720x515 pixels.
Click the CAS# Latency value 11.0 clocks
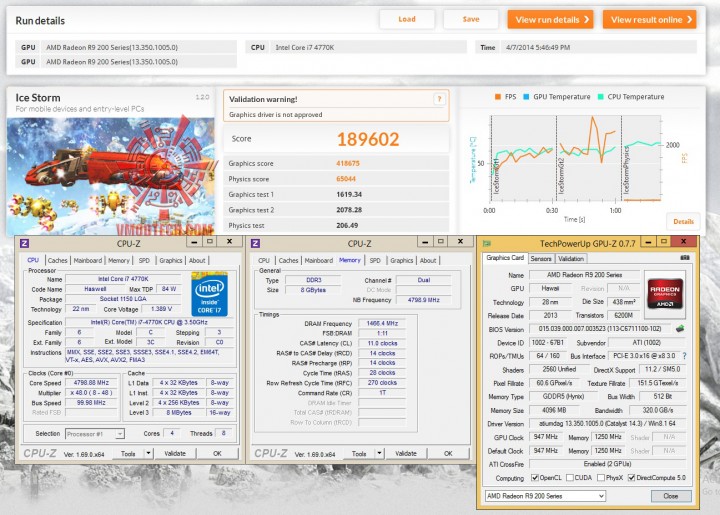pos(382,343)
